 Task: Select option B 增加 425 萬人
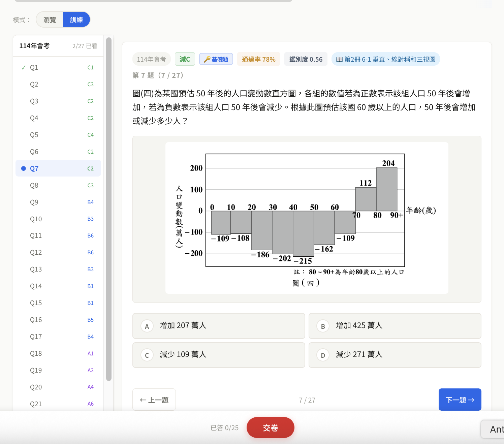[x=395, y=326]
